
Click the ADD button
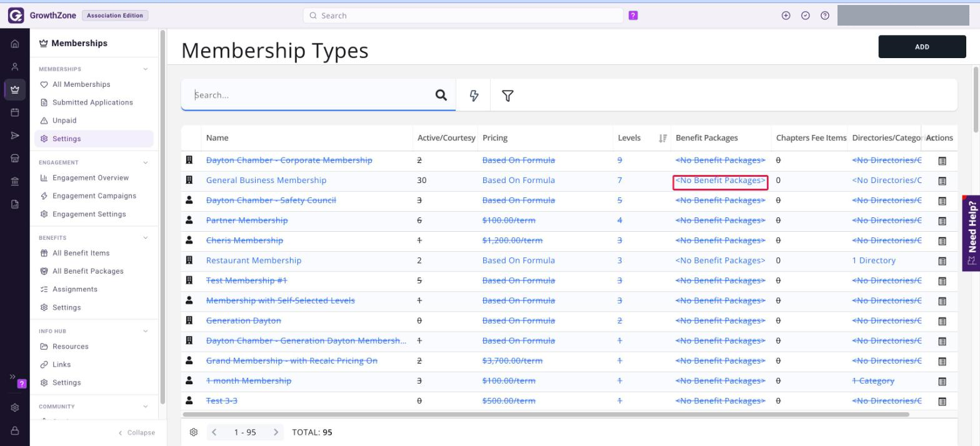922,47
